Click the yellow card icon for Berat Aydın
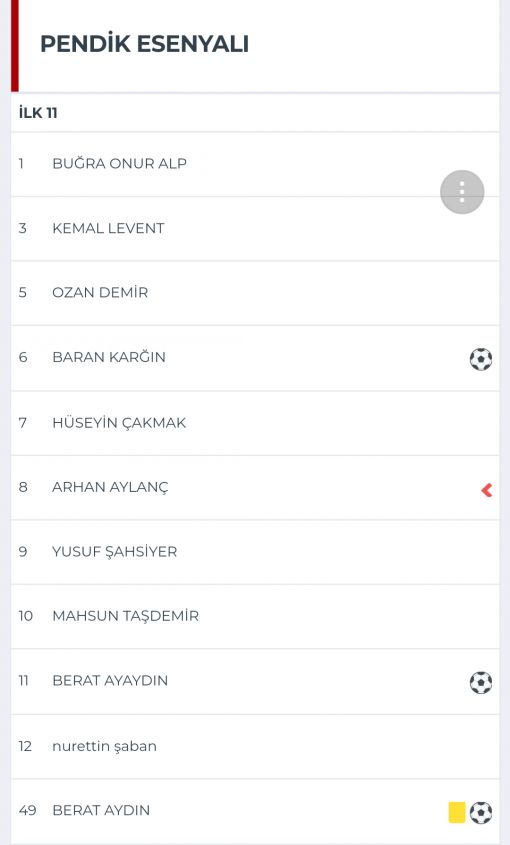 (457, 812)
